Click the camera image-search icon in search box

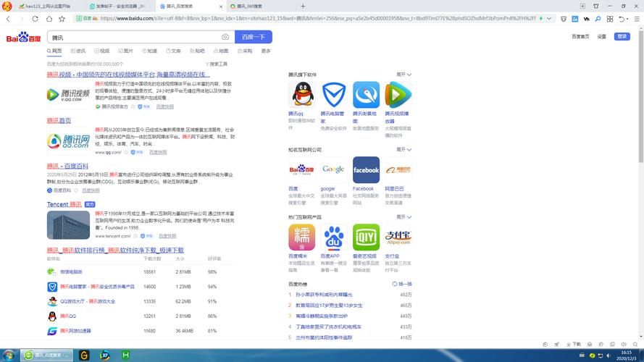[225, 37]
